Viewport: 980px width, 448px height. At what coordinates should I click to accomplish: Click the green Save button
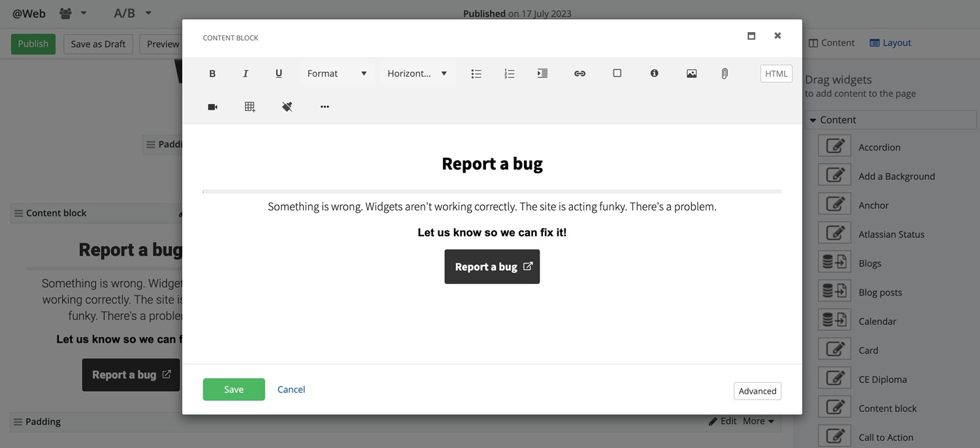pos(234,389)
